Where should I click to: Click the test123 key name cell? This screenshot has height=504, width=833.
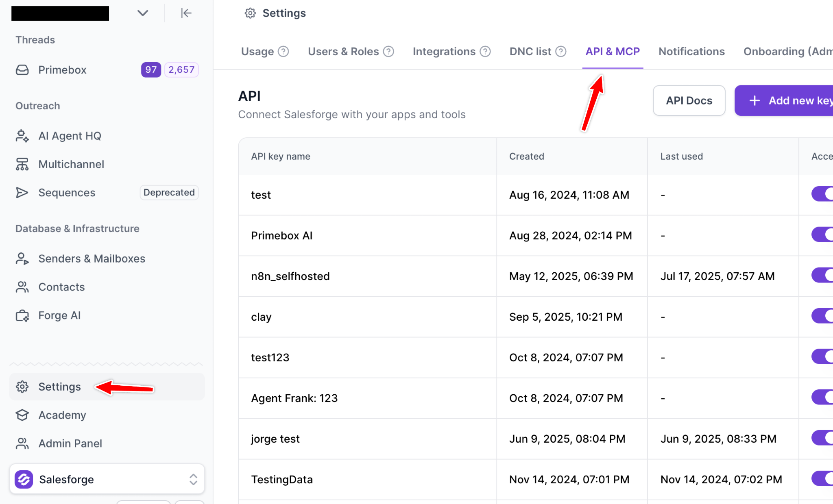pyautogui.click(x=367, y=357)
